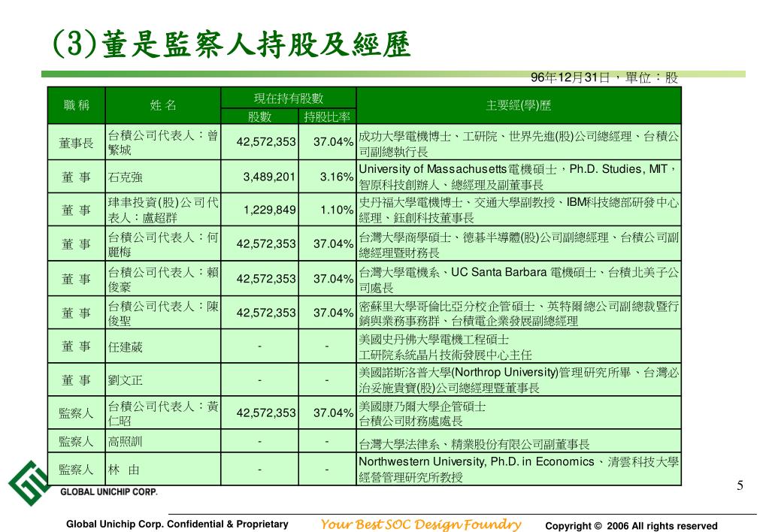Click the Global Unichip Corp. logo icon
The width and height of the screenshot is (769, 532).
coord(28,483)
